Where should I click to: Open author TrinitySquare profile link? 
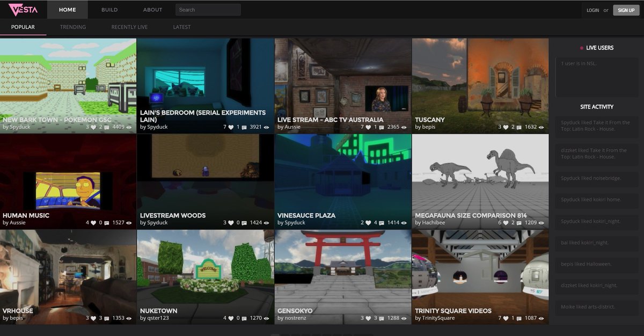coord(438,318)
